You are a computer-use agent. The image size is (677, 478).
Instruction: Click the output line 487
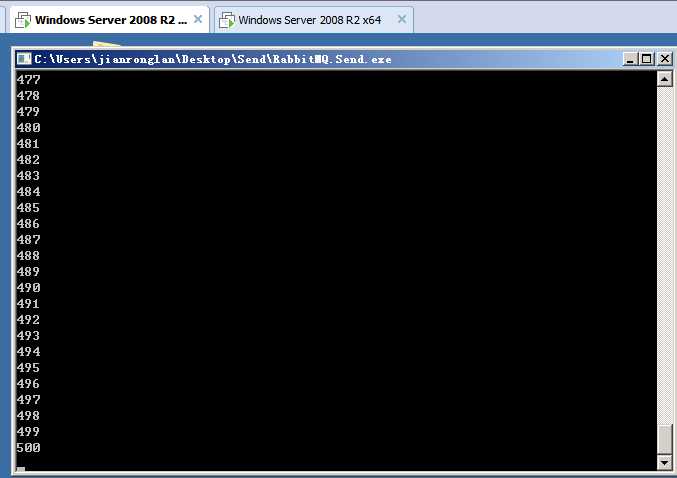pos(28,240)
